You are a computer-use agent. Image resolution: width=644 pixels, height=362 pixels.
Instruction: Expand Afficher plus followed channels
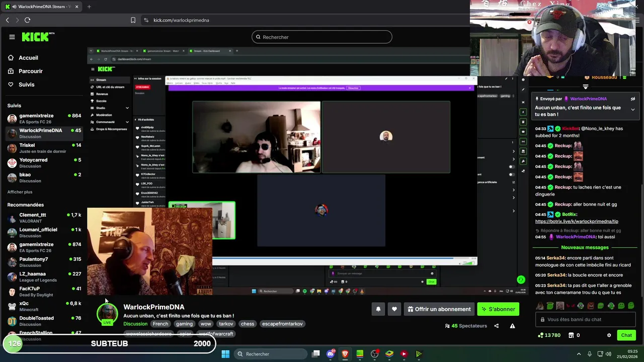point(20,192)
